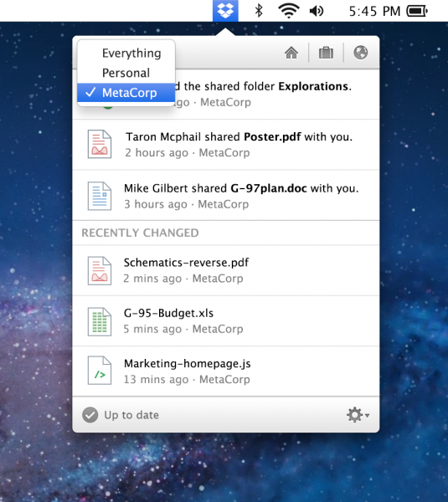Click the Marketing-homepage.js code file icon

[x=100, y=371]
